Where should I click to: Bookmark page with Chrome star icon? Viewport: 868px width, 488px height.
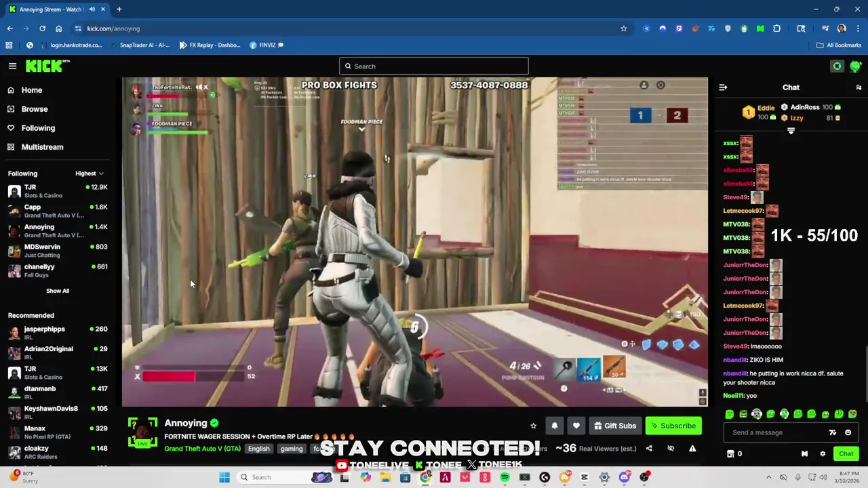coord(623,28)
